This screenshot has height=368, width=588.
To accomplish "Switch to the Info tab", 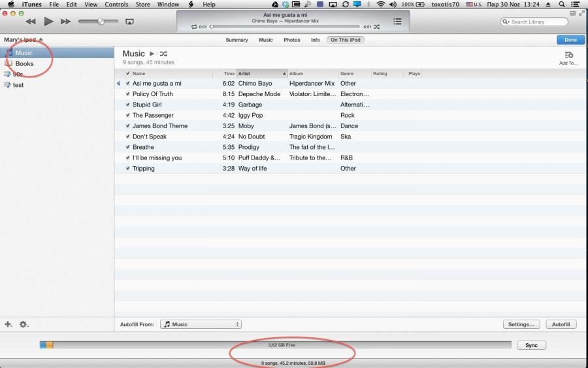I will pos(316,40).
